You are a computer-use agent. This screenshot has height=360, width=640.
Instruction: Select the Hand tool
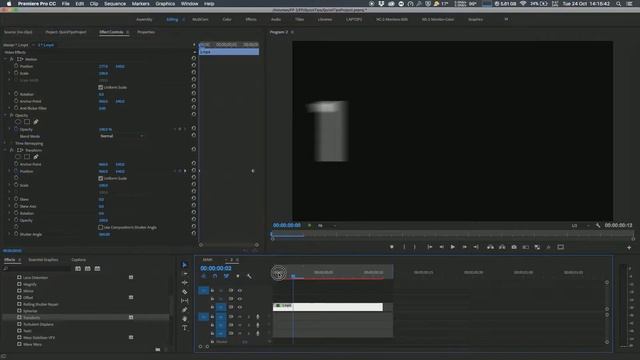click(185, 319)
